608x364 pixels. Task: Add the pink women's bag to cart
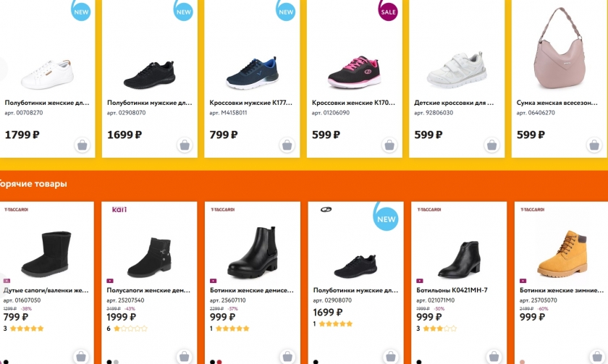tap(594, 145)
